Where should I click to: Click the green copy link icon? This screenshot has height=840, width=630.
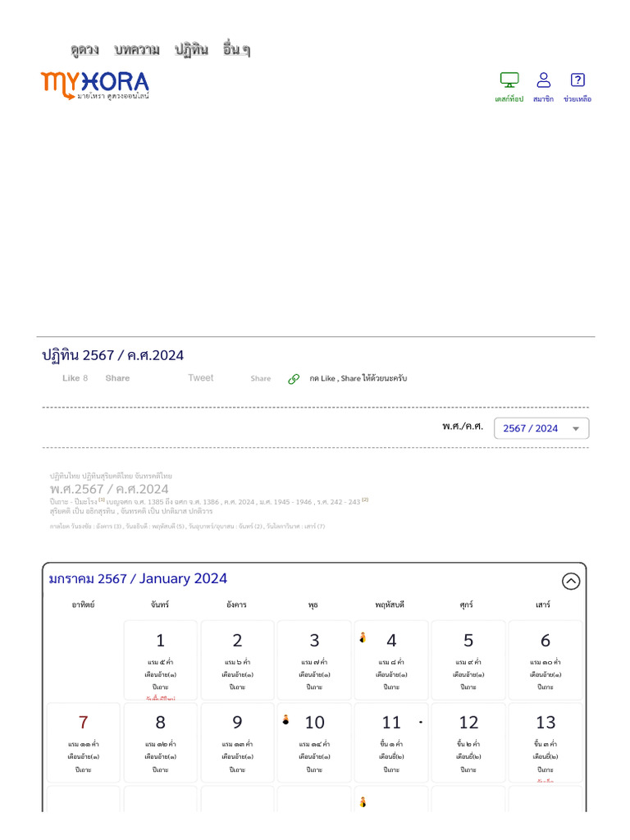click(294, 379)
